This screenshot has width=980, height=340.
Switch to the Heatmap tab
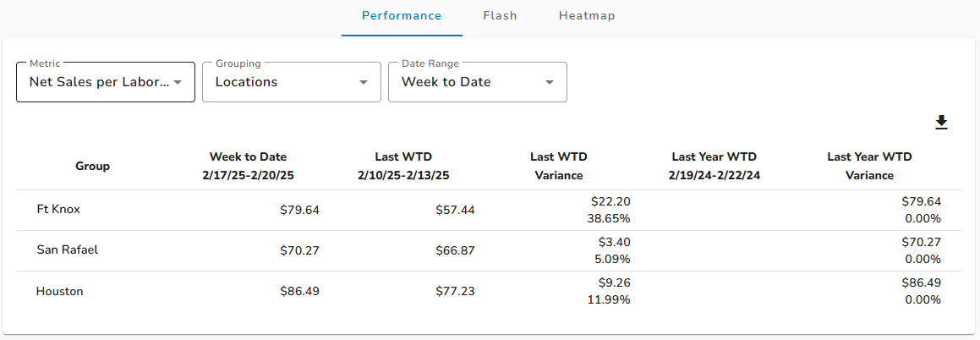coord(587,15)
